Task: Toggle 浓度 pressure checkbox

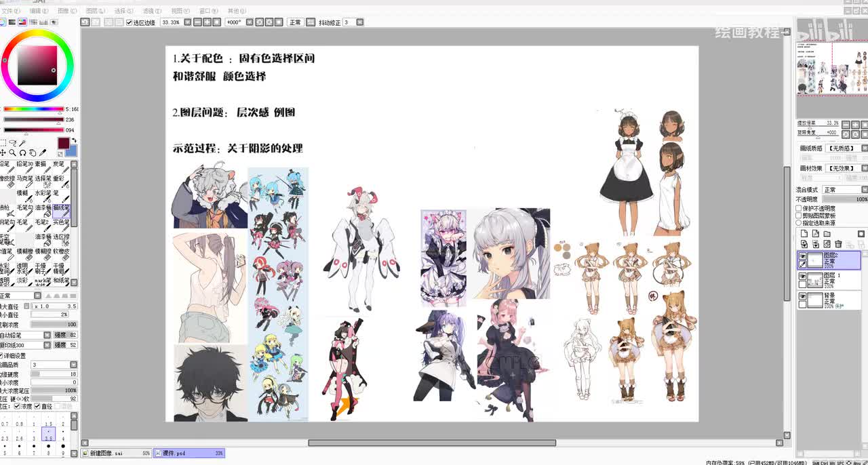Action: click(18, 406)
